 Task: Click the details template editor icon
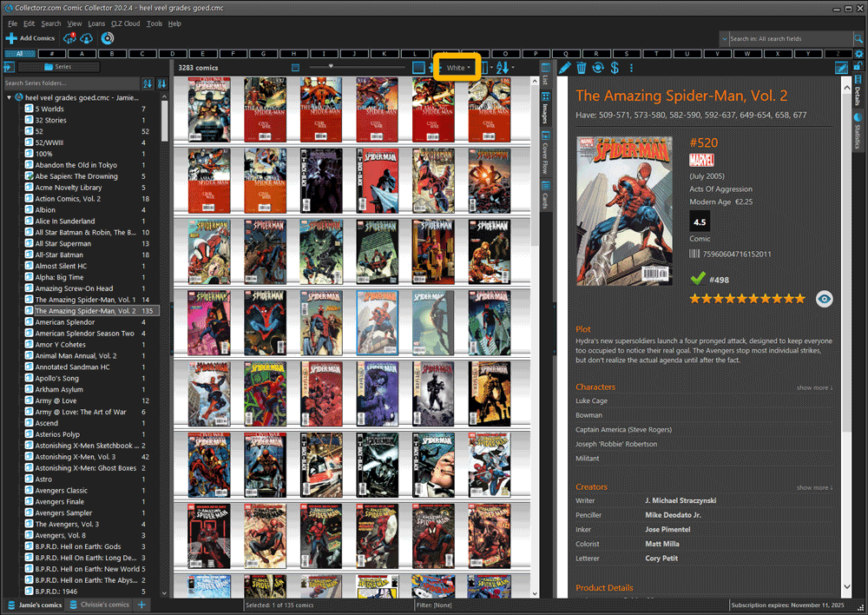click(841, 68)
